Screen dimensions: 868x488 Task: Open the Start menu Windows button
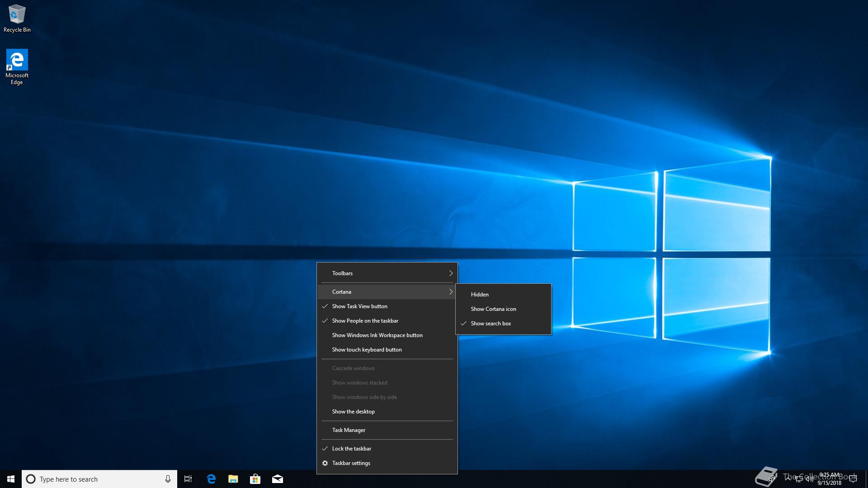(x=11, y=479)
